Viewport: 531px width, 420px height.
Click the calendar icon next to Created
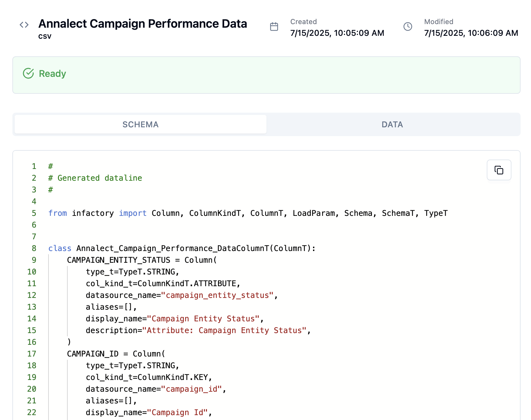click(274, 26)
